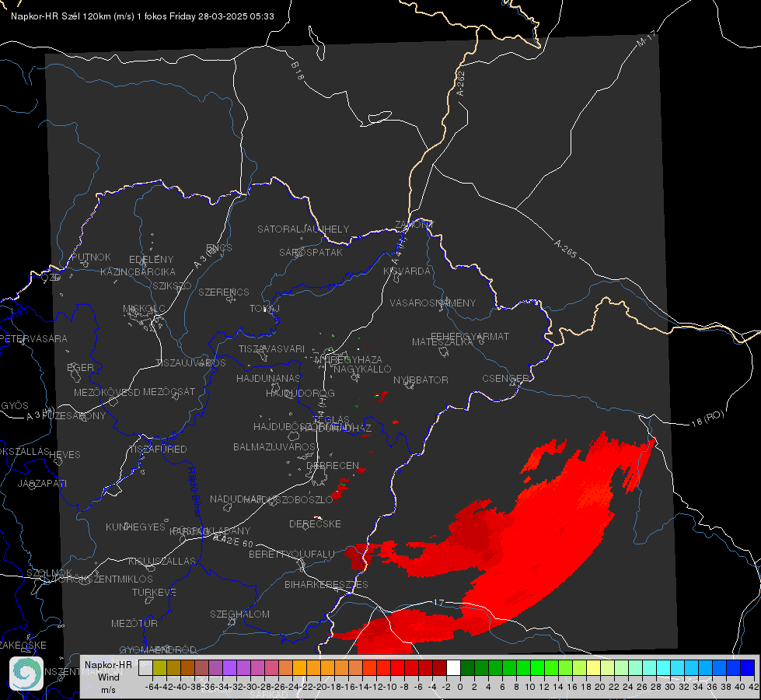The image size is (761, 700).
Task: Select the KAZINCBARCIKA label
Action: pos(138,272)
